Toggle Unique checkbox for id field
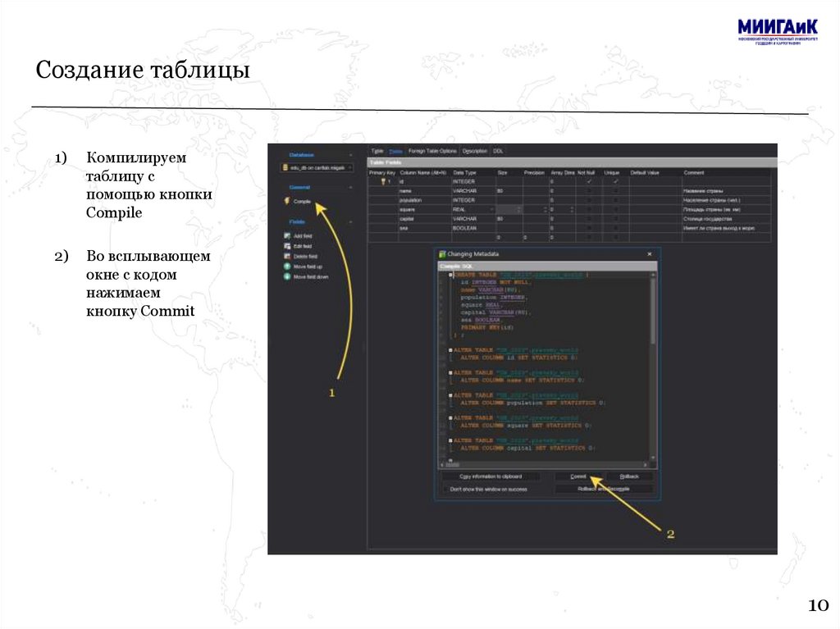Screen dimensions: 840x629 [x=615, y=181]
